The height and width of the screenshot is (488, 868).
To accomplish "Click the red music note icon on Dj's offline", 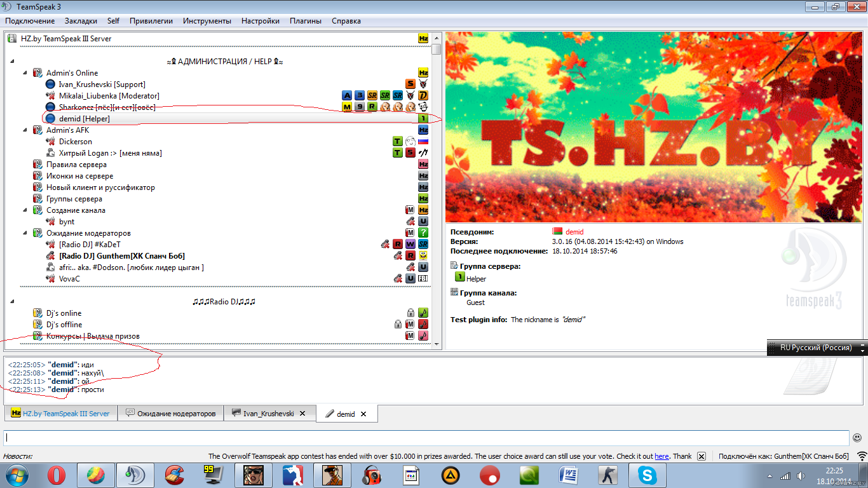I will pos(423,324).
